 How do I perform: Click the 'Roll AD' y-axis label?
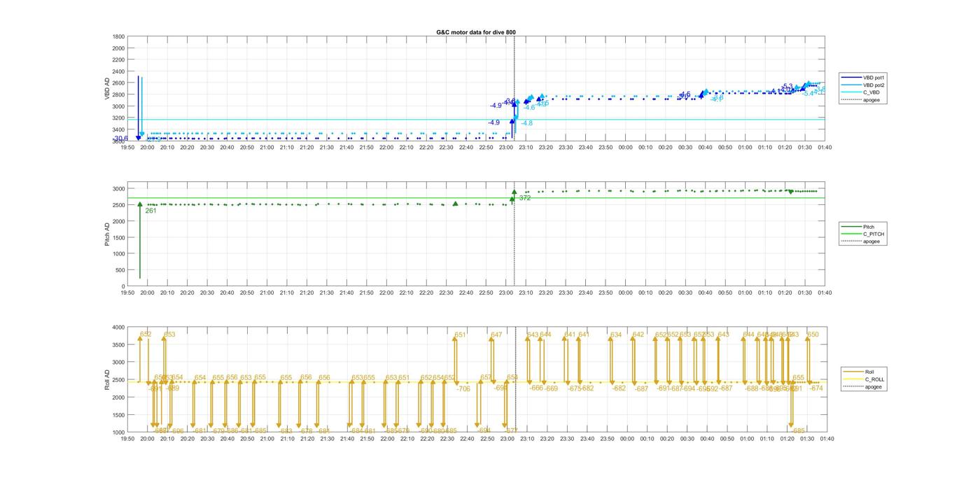click(108, 379)
